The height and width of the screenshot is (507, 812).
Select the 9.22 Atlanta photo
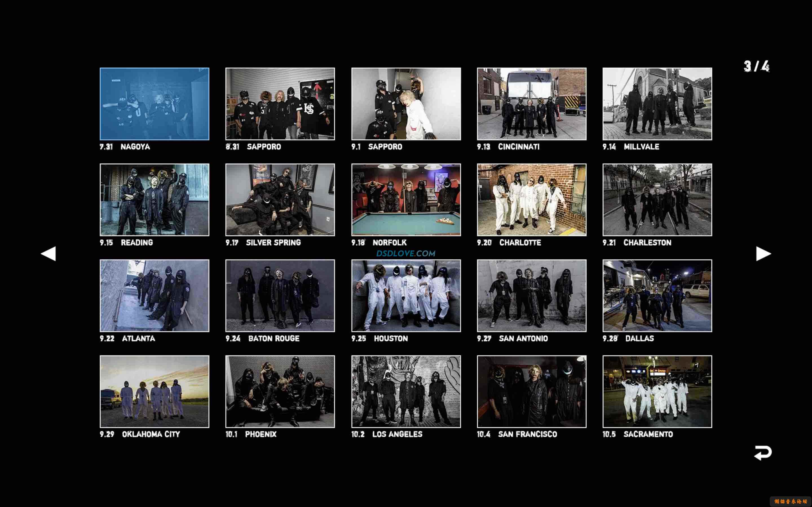(x=154, y=296)
